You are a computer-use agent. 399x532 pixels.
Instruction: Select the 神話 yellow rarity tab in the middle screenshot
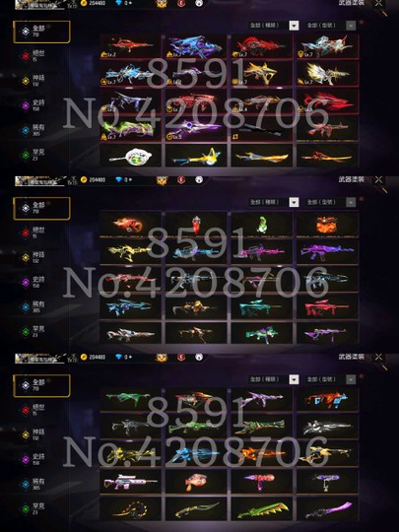[x=33, y=257]
